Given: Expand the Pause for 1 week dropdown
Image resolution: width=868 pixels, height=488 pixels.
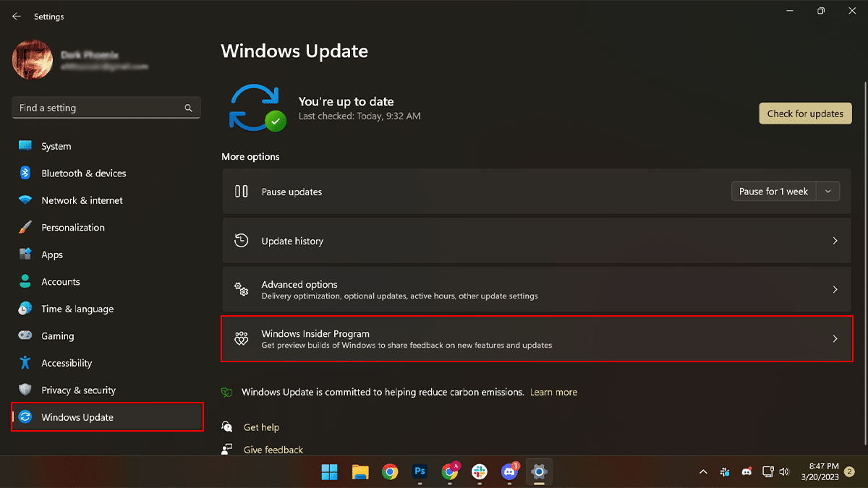Looking at the screenshot, I should (x=828, y=192).
